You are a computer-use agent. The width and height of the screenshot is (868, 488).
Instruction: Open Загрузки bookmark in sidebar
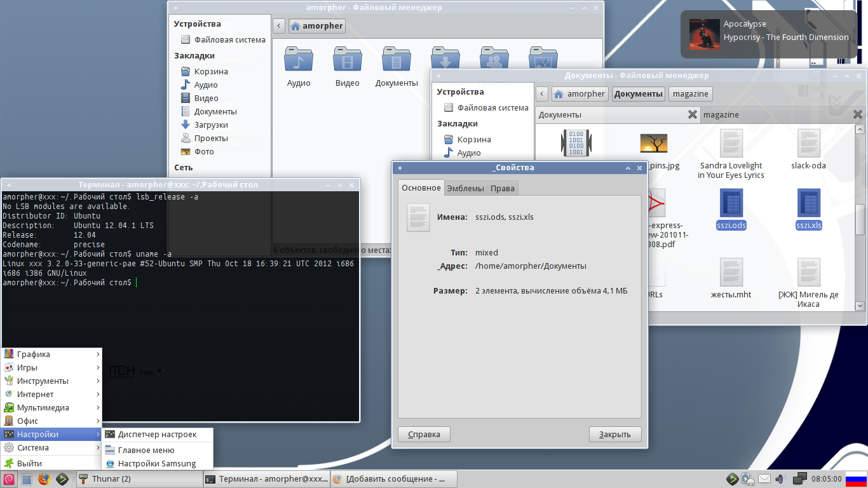coord(211,125)
